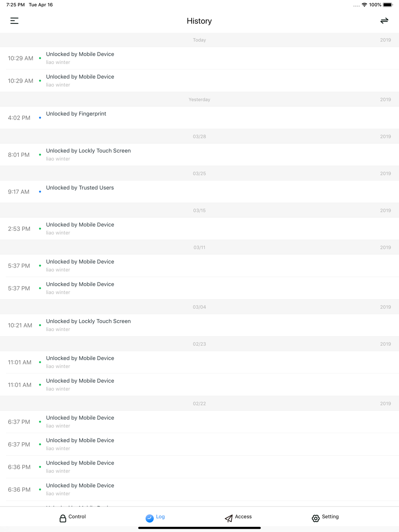Screen dimensions: 399x532
Task: Open the hamburger menu icon
Action: (x=14, y=21)
